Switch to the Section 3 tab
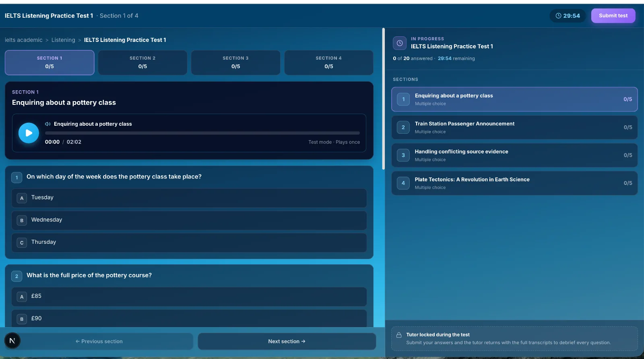The width and height of the screenshot is (644, 359). click(x=235, y=62)
